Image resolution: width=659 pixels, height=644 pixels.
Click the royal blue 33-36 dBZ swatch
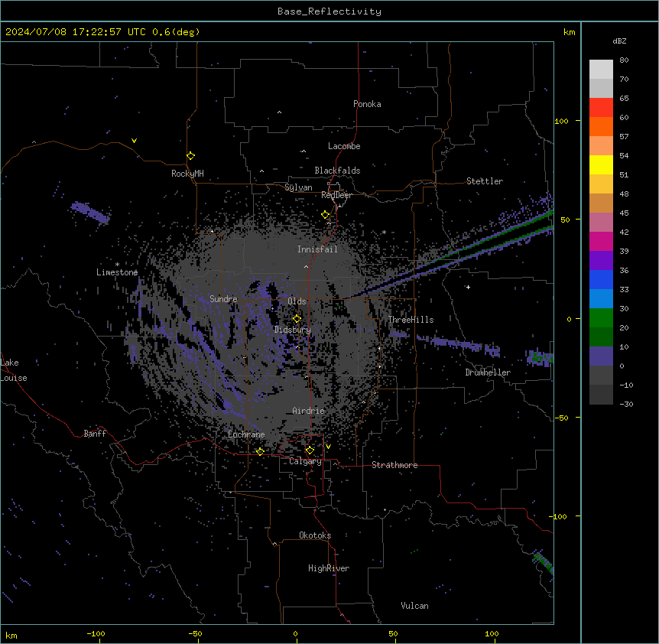[601, 279]
